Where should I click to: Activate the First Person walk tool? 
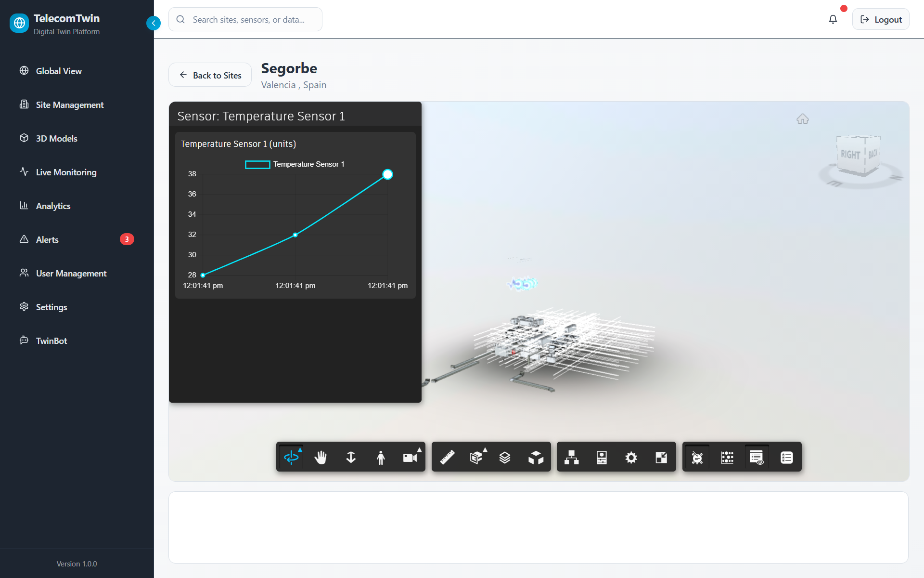pos(381,457)
